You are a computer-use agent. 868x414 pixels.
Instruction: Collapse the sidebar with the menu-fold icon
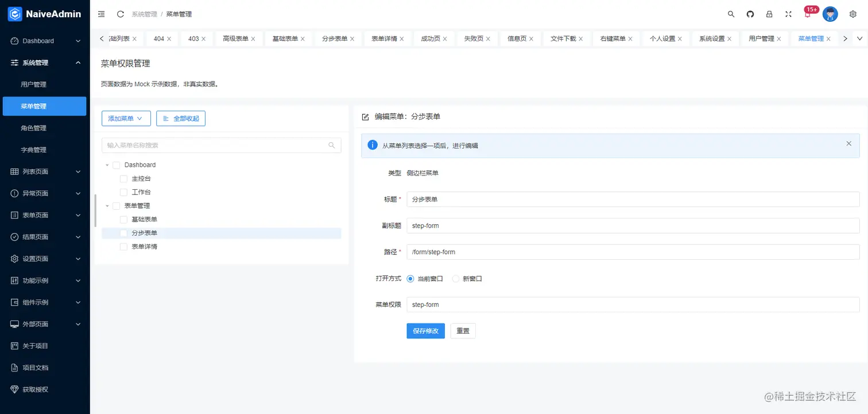point(102,14)
